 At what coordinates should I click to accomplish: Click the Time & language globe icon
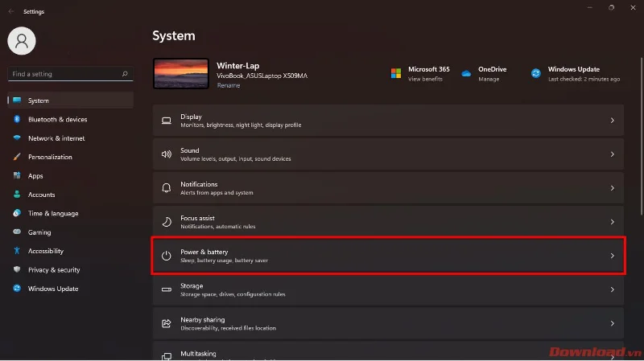pos(17,213)
